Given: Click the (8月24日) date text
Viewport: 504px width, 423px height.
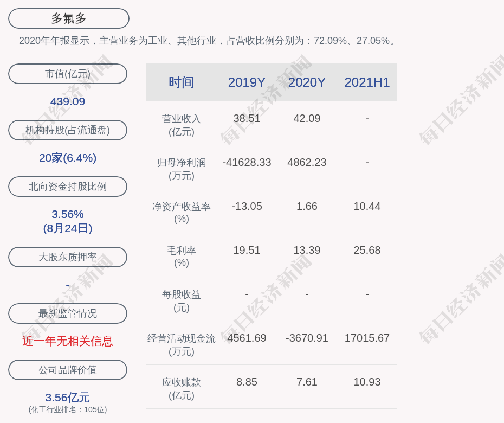Looking at the screenshot, I should (x=68, y=228).
